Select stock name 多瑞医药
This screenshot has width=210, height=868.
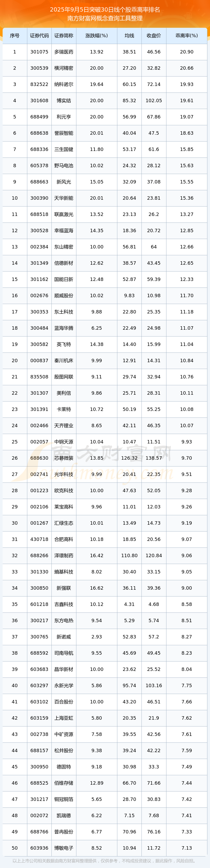[x=64, y=52]
